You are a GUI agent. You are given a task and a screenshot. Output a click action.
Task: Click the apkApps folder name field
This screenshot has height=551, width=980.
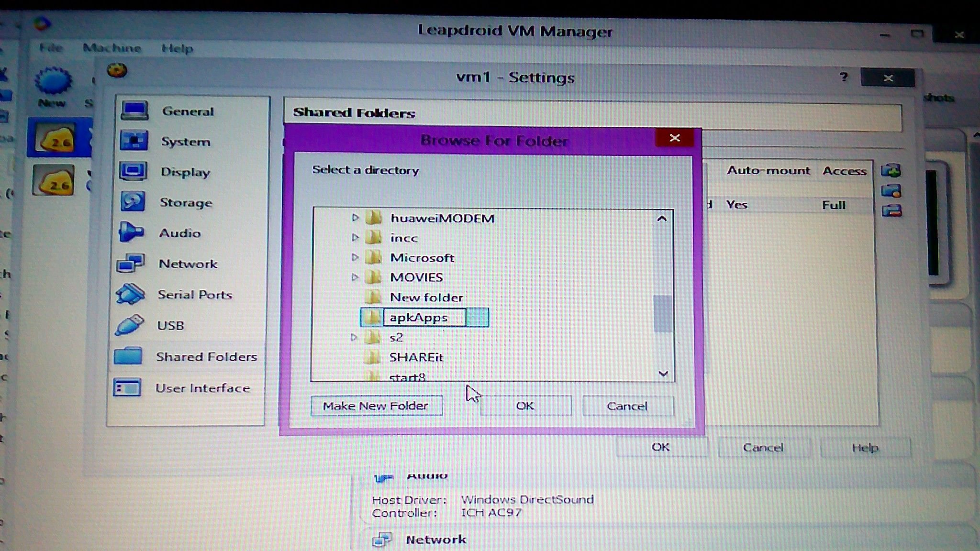coord(424,318)
